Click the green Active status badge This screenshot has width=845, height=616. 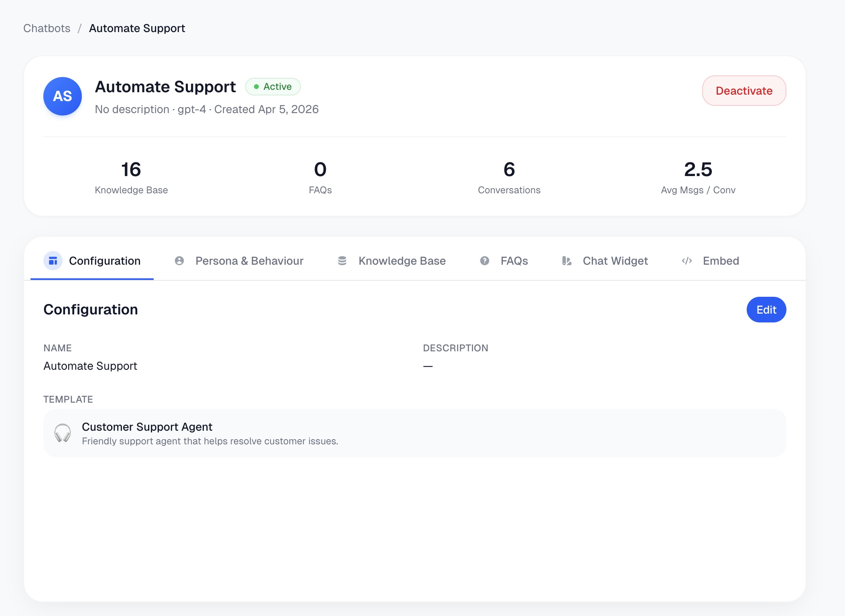click(x=273, y=87)
